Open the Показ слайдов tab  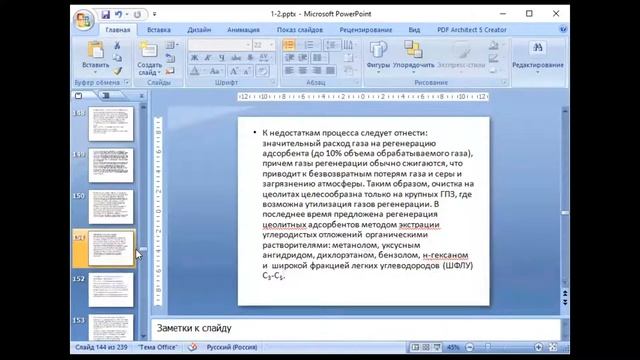(x=300, y=30)
